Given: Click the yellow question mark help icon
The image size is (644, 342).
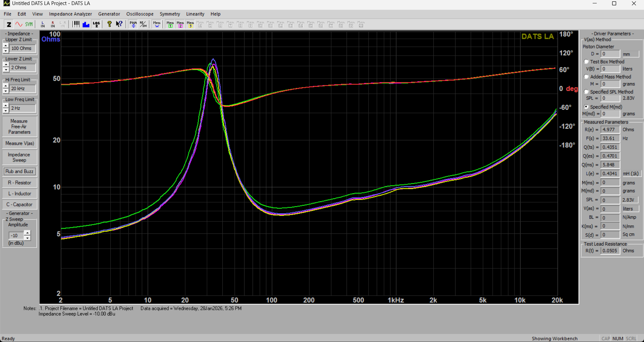Looking at the screenshot, I should pos(109,24).
